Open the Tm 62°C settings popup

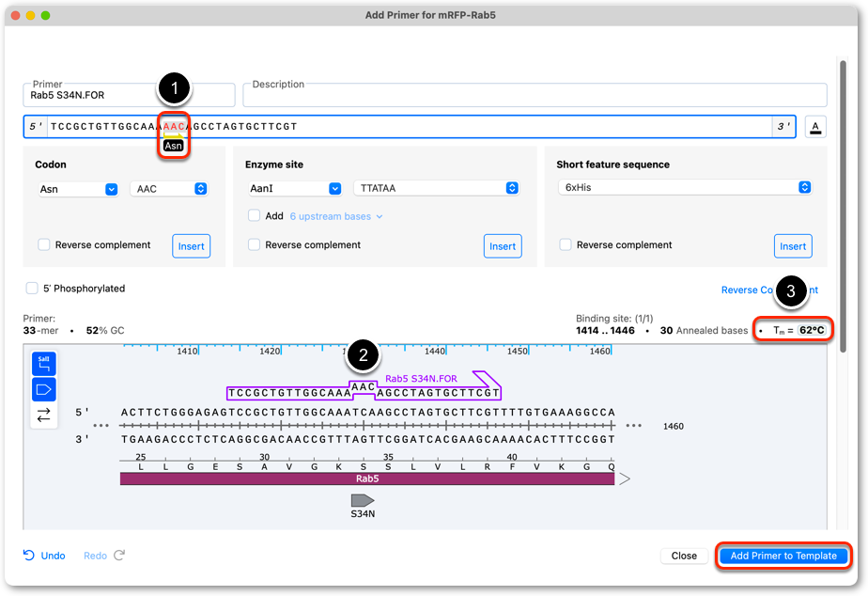[x=812, y=330]
